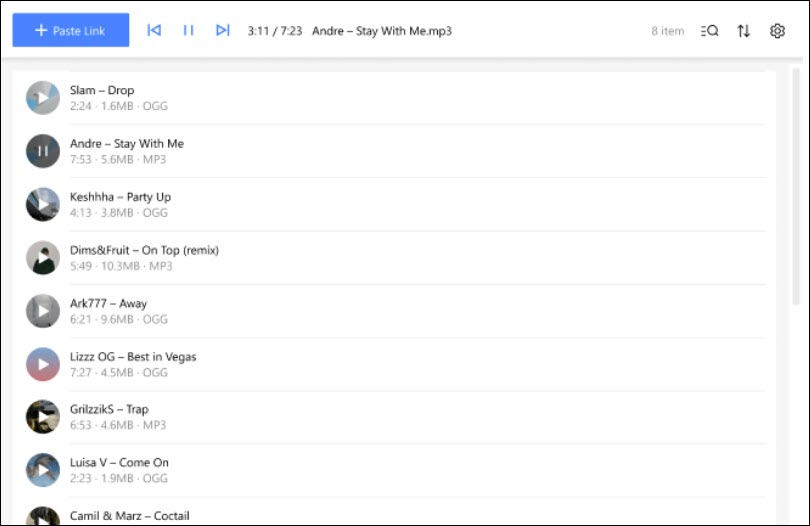Click the '6:53 · 4.6MB · MP3' details
The height and width of the screenshot is (526, 810).
[118, 425]
